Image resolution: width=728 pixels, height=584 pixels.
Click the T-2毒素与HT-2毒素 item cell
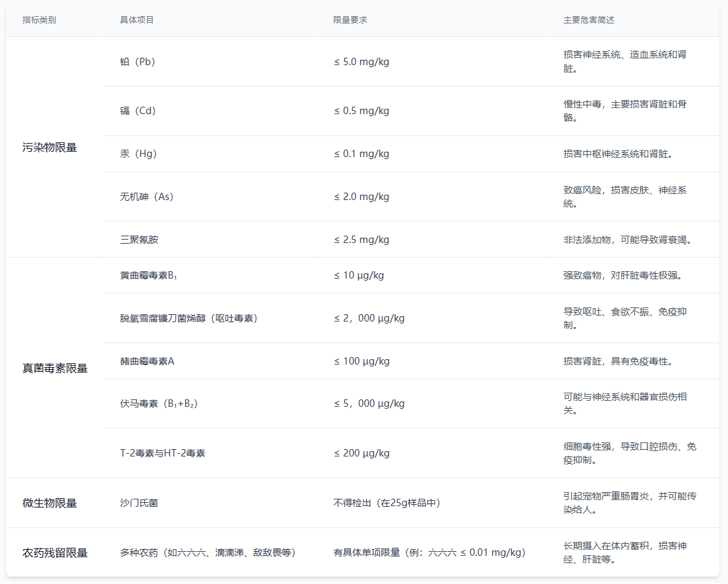pos(163,453)
